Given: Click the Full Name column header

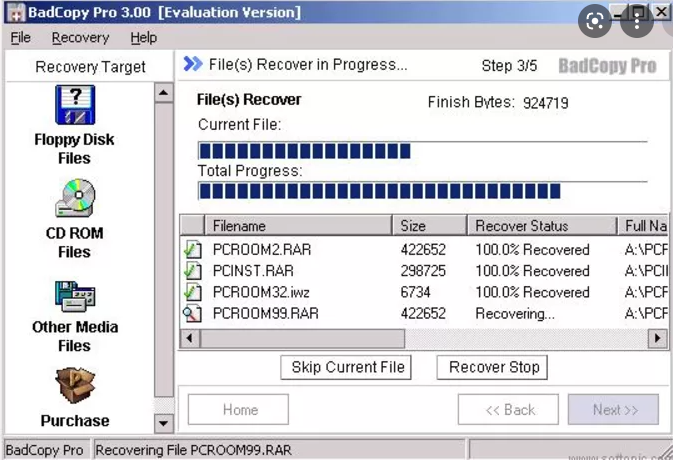Looking at the screenshot, I should point(644,226).
